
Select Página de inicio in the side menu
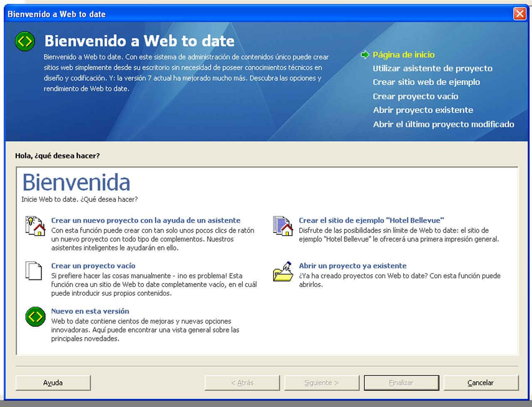pyautogui.click(x=404, y=54)
